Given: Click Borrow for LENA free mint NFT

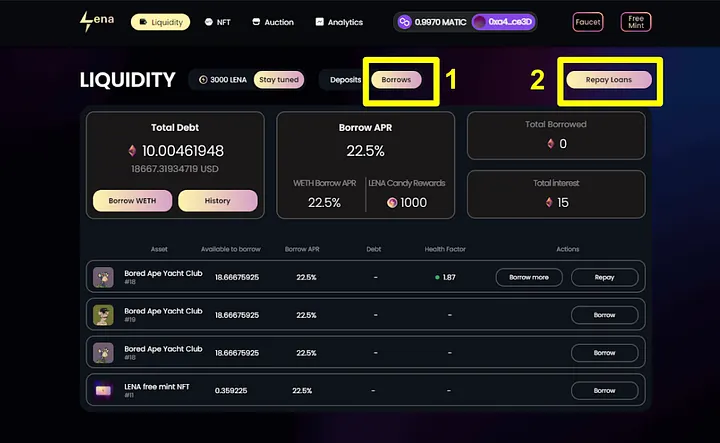Looking at the screenshot, I should pos(604,391).
